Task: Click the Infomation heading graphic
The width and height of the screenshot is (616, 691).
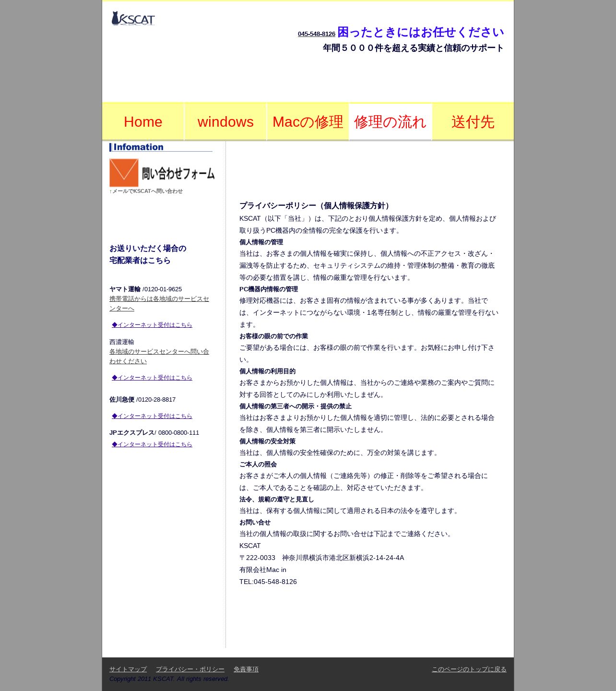Action: click(161, 147)
